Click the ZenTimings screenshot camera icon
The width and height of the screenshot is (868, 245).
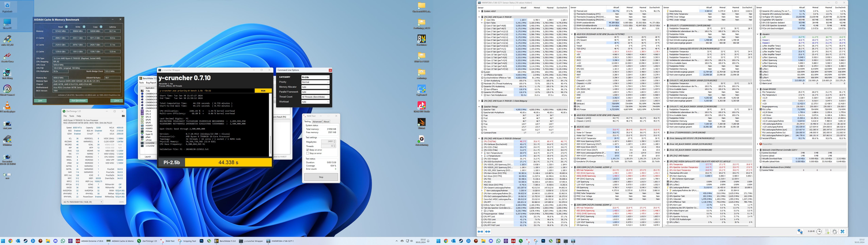click(123, 116)
